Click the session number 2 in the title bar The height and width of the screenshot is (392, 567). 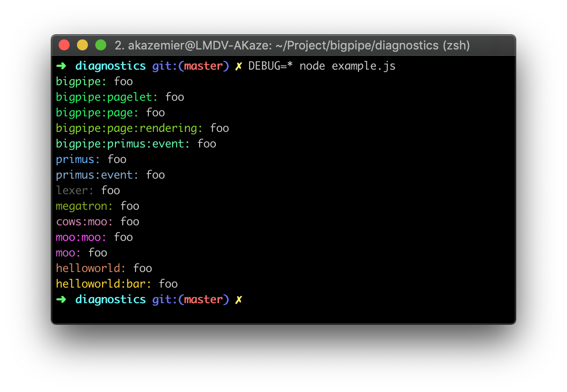click(119, 45)
